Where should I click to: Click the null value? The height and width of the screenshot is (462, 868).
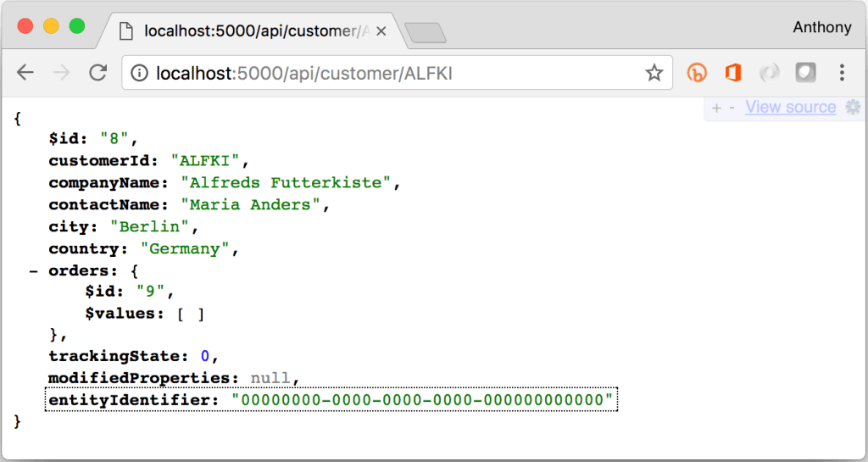click(270, 378)
